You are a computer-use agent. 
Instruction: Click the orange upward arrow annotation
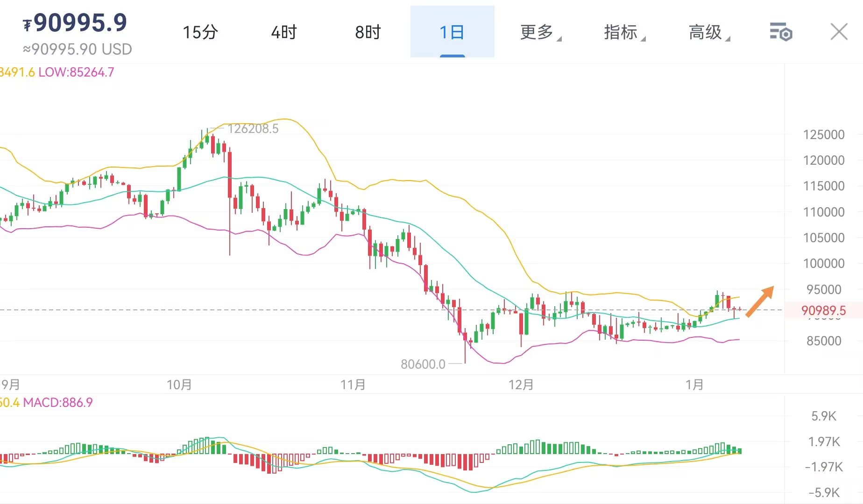point(760,301)
